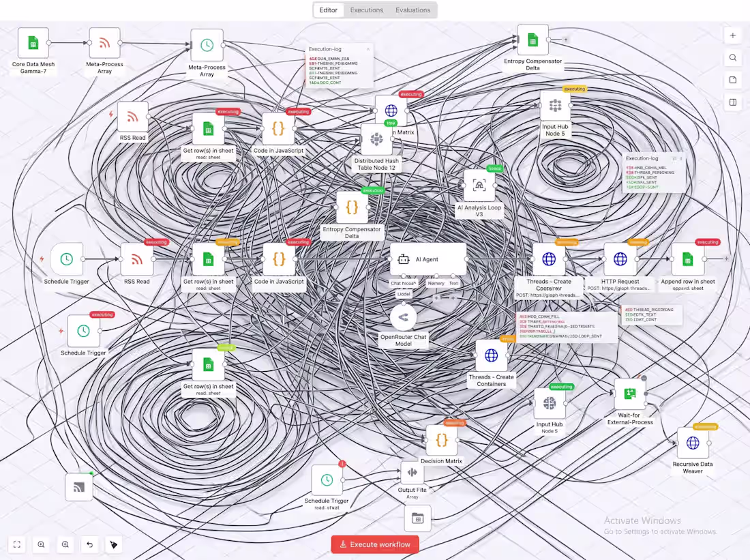Select the Entropy Compensator Delta code-braces node
This screenshot has width=750, height=560.
click(352, 208)
